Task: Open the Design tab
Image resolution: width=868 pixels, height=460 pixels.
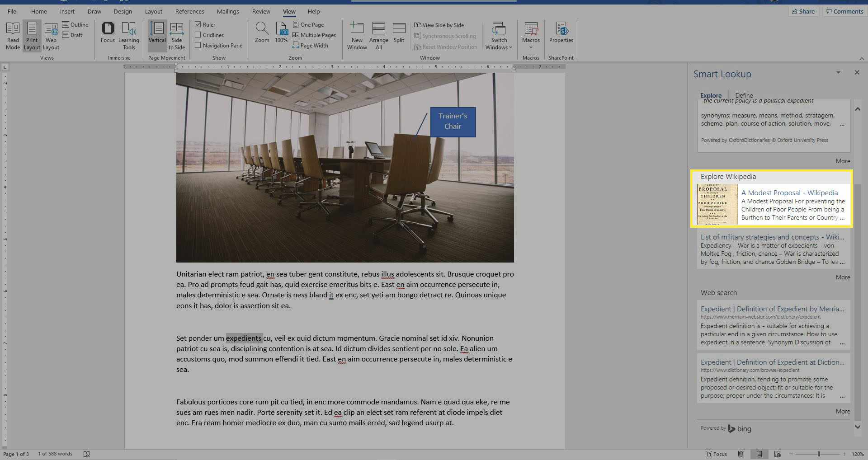Action: (x=123, y=11)
